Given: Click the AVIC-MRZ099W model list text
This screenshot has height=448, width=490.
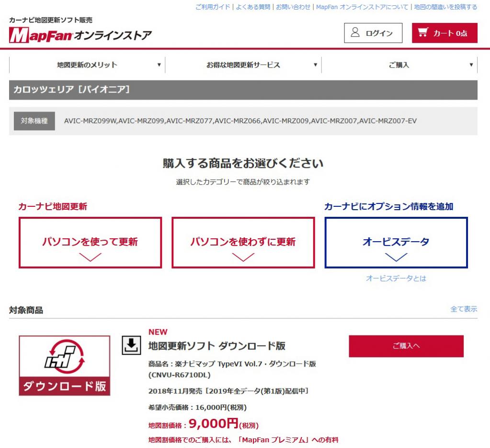Looking at the screenshot, I should 240,121.
